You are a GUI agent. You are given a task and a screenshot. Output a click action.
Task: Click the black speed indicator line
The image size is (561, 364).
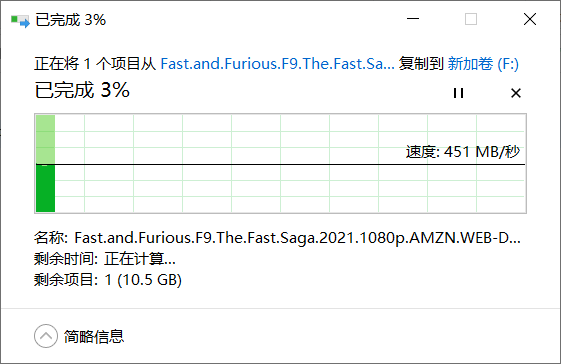click(x=280, y=165)
